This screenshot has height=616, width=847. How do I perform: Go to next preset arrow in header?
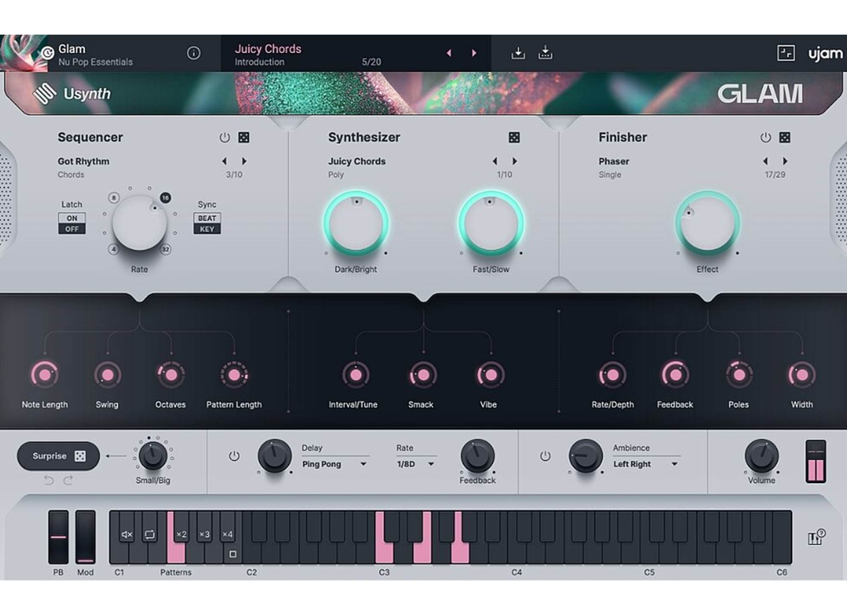(x=474, y=53)
